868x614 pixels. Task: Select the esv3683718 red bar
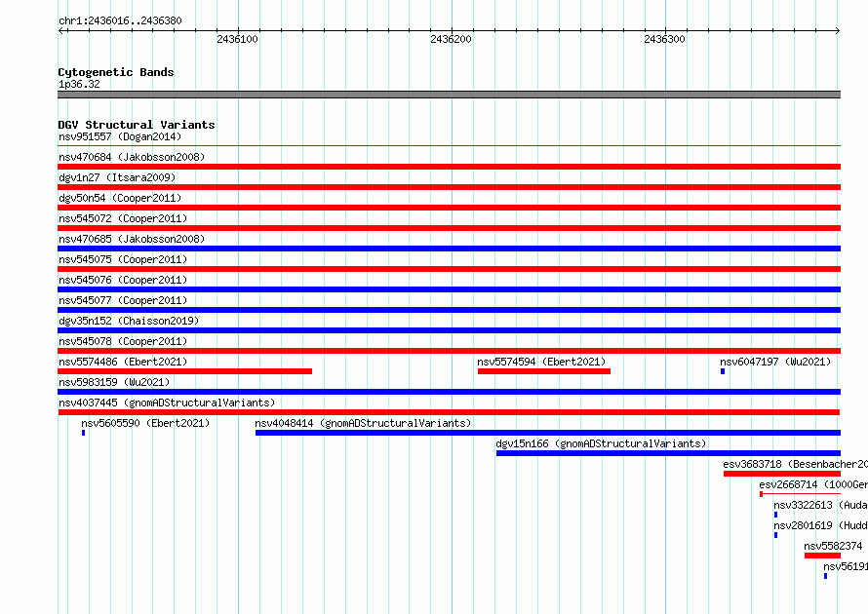(781, 474)
